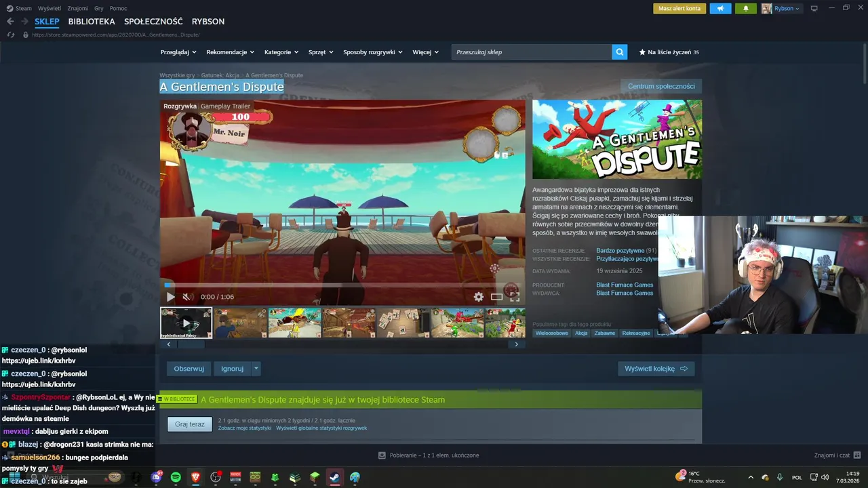
Task: Click Masz alert konta button
Action: (x=679, y=8)
